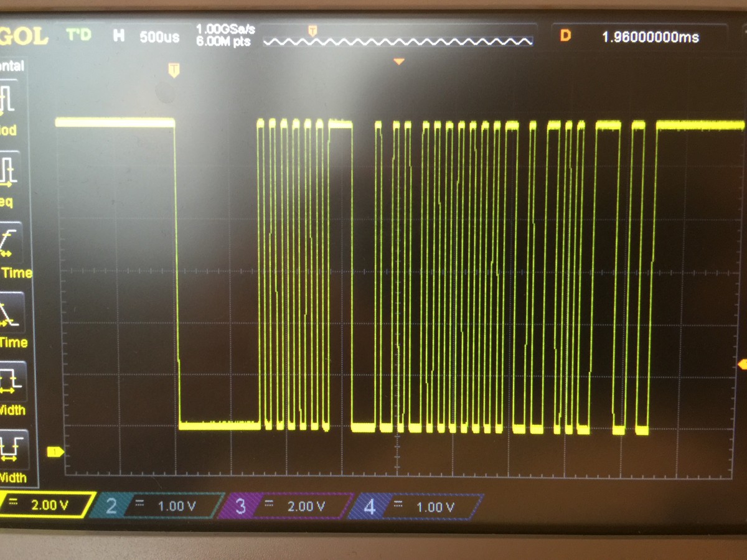This screenshot has height=560, width=747.
Task: Select the channel 1 label showing 2.00 V
Action: click(x=47, y=505)
